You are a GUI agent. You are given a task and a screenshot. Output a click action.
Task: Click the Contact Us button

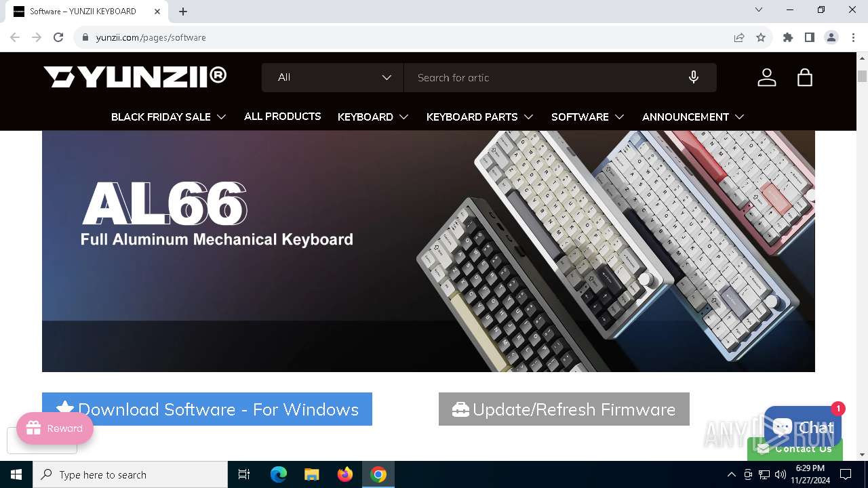click(x=795, y=449)
